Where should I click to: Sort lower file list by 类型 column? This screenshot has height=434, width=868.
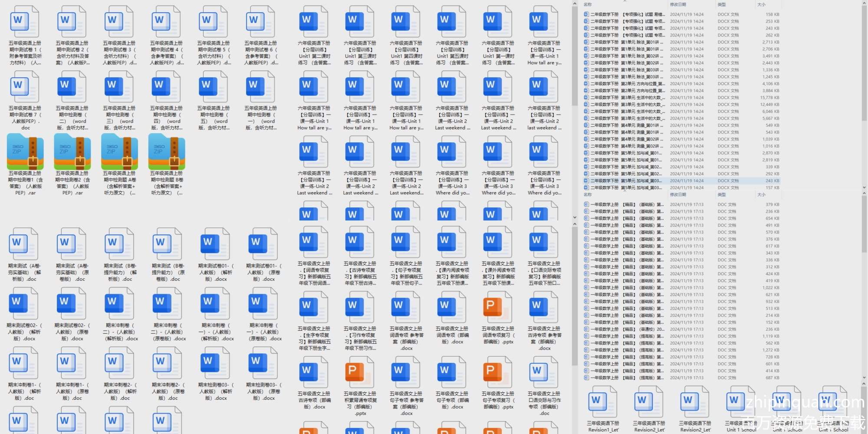click(721, 195)
